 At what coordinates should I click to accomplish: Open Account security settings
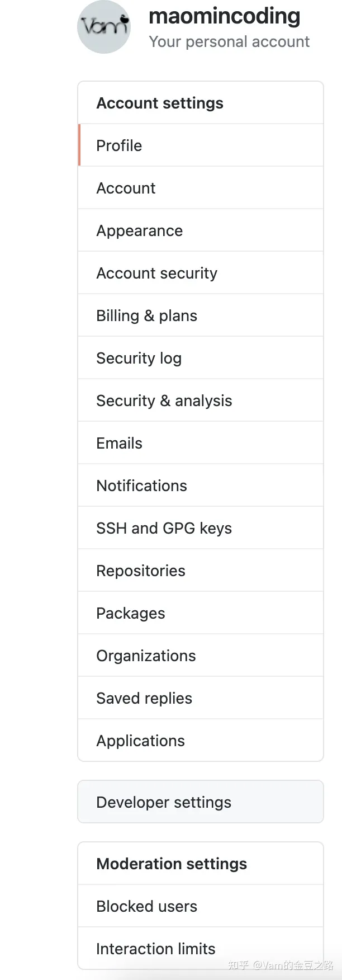click(156, 273)
